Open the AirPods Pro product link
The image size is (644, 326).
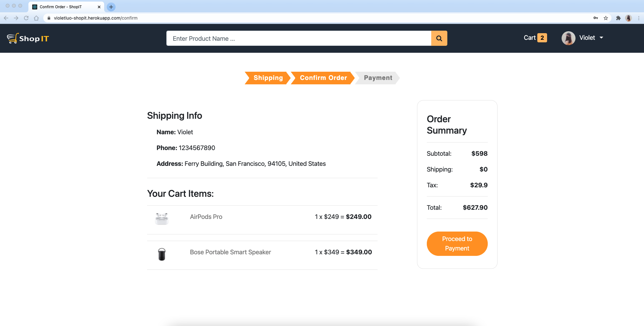pos(206,217)
